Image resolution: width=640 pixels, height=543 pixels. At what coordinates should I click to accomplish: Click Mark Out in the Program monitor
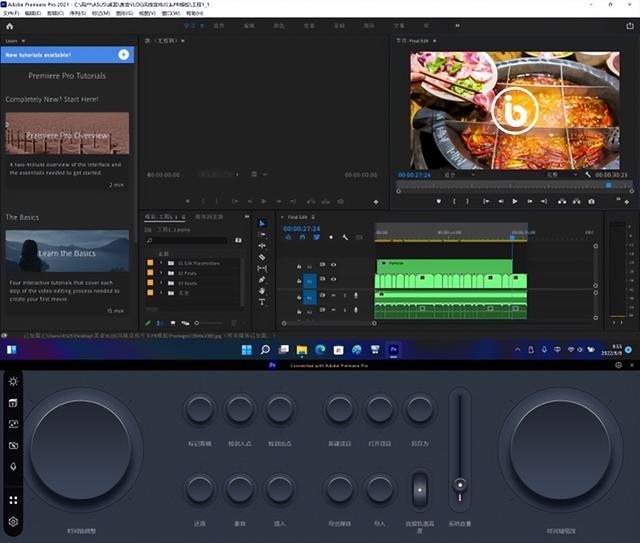click(x=467, y=201)
